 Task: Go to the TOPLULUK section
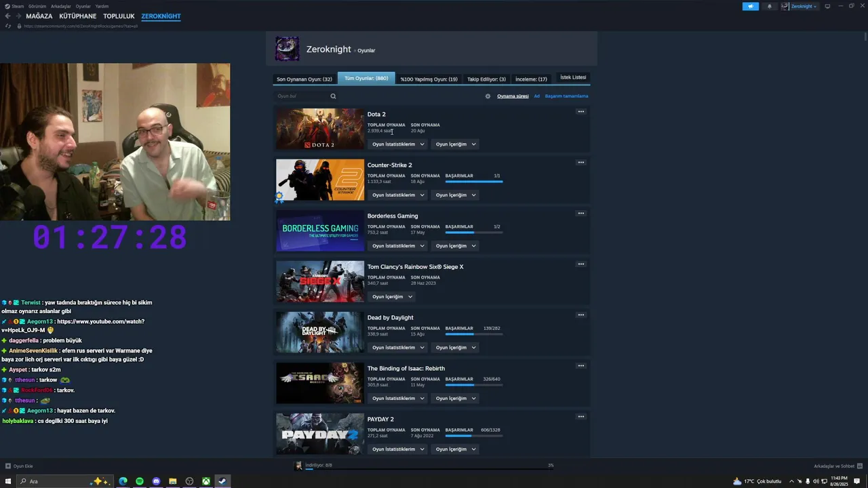tap(119, 16)
